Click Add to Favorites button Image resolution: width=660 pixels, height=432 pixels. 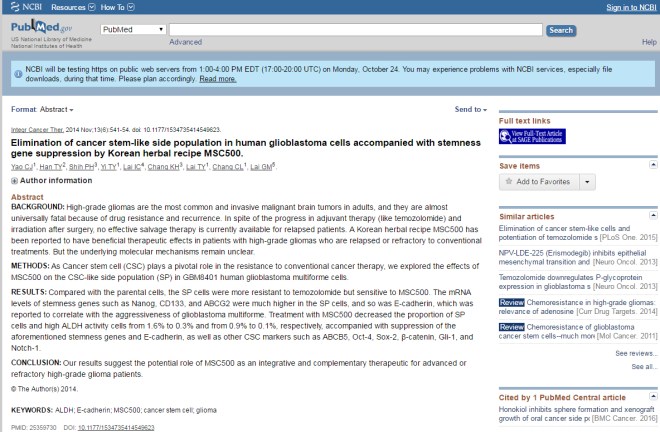click(539, 182)
